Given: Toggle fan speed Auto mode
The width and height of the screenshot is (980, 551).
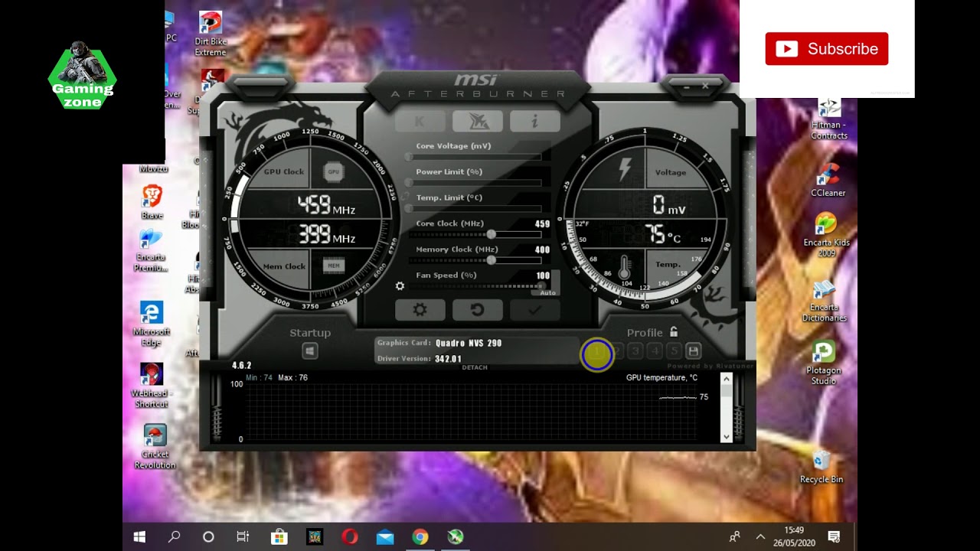Looking at the screenshot, I should [547, 292].
